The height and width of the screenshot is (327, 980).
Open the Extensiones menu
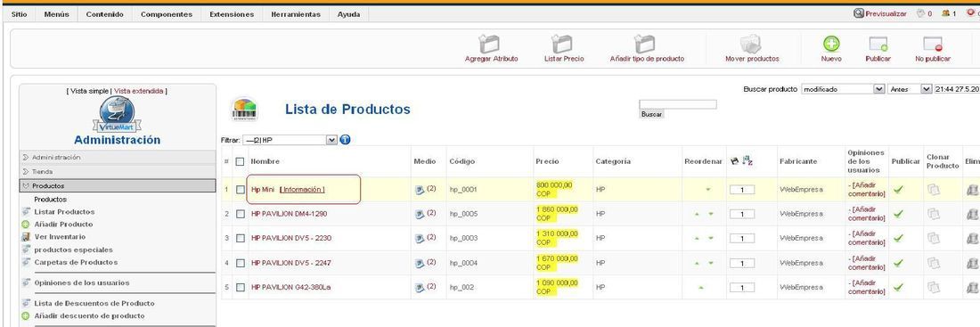point(232,13)
